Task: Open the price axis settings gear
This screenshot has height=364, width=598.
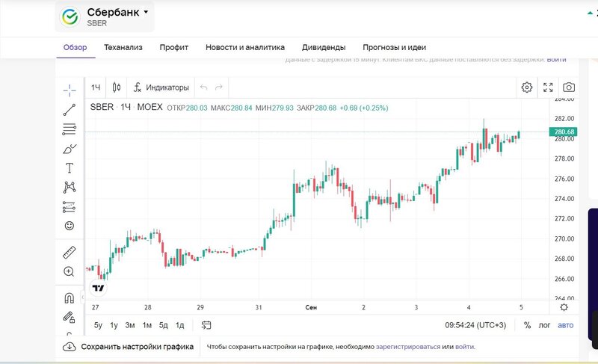Action: 564,307
